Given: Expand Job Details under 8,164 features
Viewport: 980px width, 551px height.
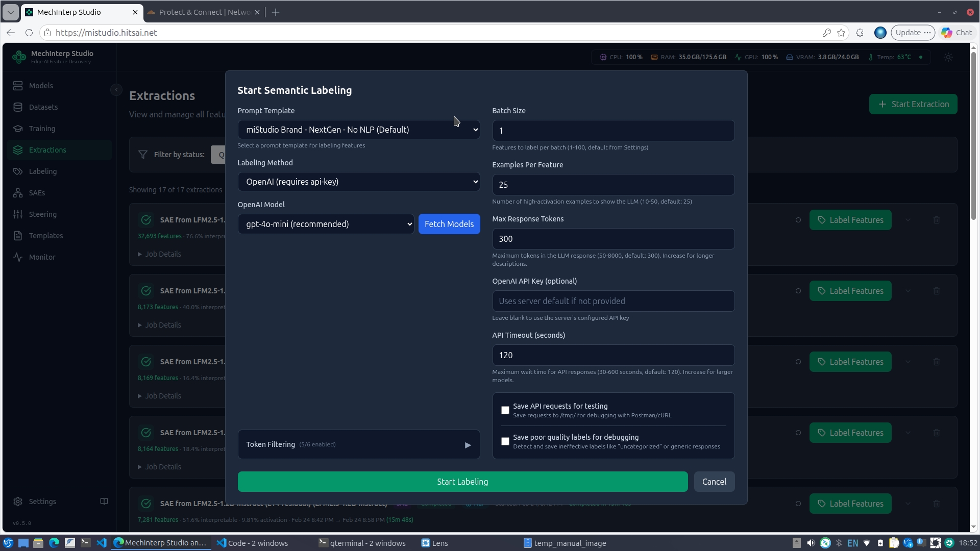Looking at the screenshot, I should pyautogui.click(x=159, y=467).
